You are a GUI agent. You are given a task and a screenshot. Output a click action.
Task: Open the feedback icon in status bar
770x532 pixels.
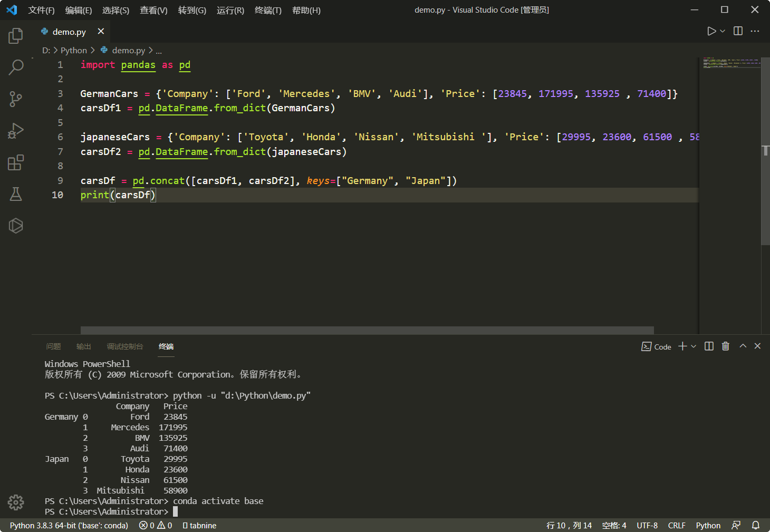tap(736, 526)
